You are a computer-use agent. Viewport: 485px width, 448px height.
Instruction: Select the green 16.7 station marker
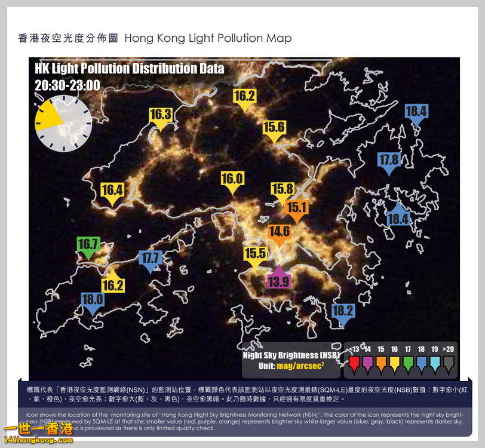pyautogui.click(x=88, y=246)
